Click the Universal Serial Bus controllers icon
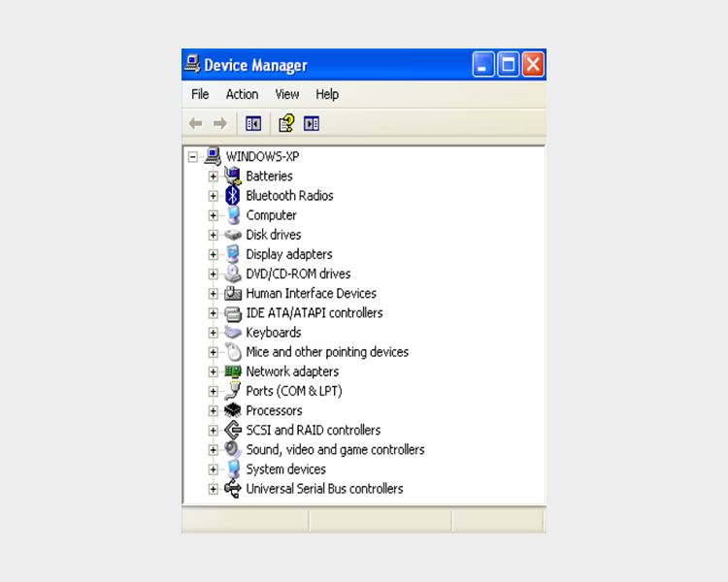The height and width of the screenshot is (582, 728). click(232, 489)
